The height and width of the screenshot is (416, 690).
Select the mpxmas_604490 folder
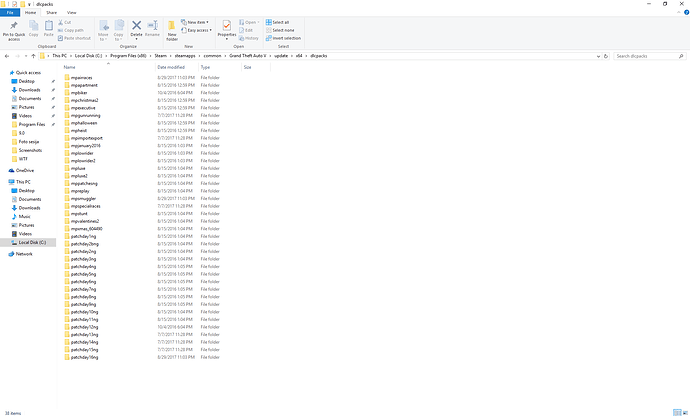84,229
